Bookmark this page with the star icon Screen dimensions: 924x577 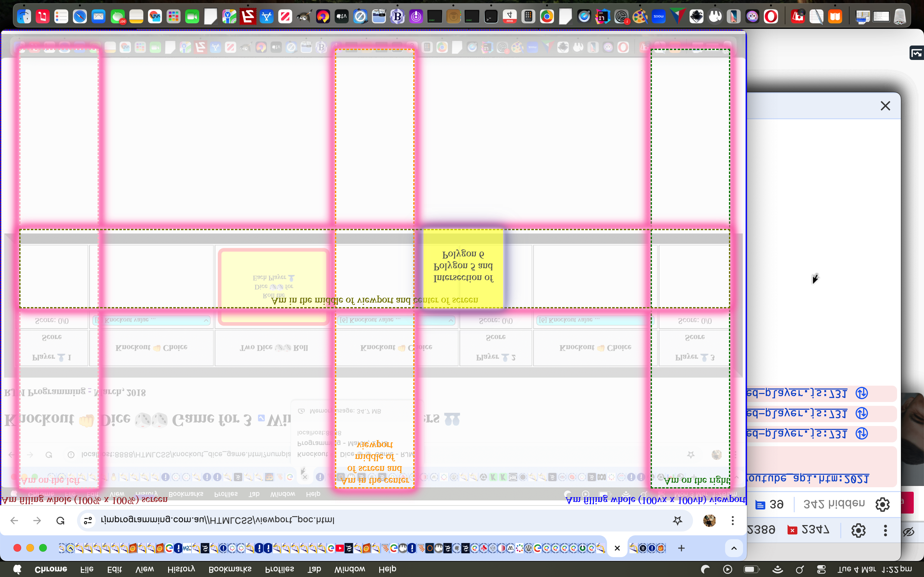[x=677, y=521]
